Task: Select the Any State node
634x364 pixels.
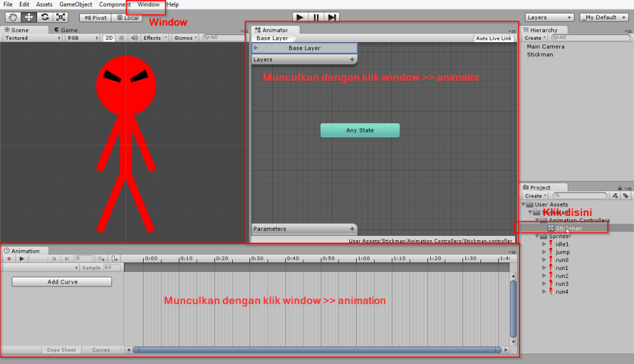Action: click(x=360, y=131)
